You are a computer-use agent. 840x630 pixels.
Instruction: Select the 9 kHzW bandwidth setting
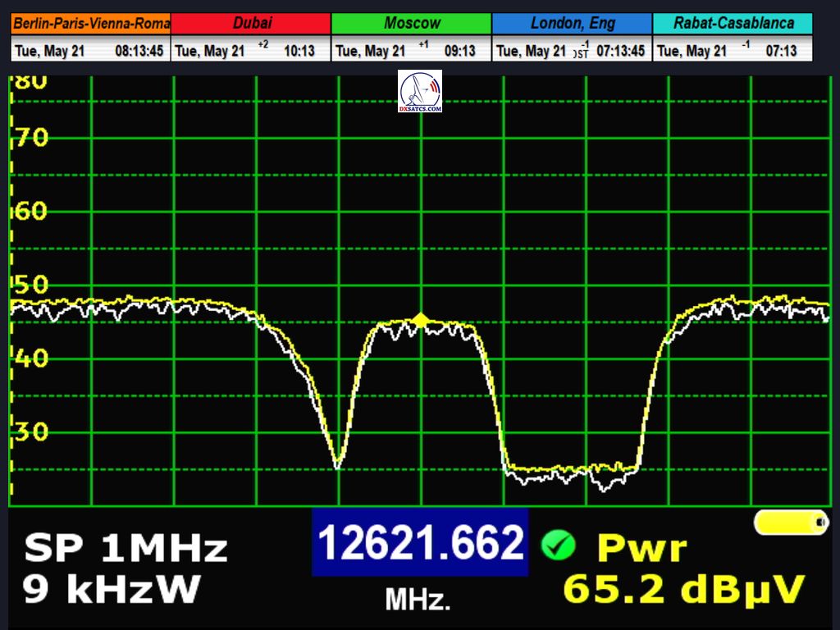[112, 589]
